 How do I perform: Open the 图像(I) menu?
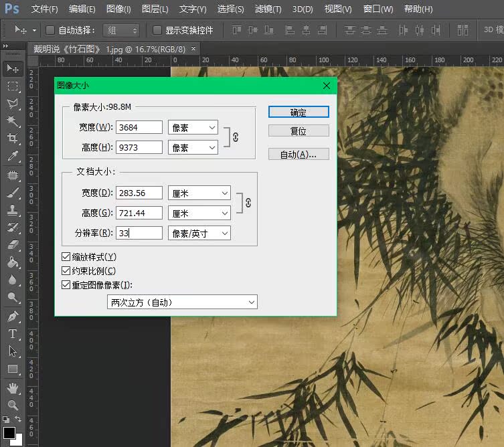pos(118,9)
